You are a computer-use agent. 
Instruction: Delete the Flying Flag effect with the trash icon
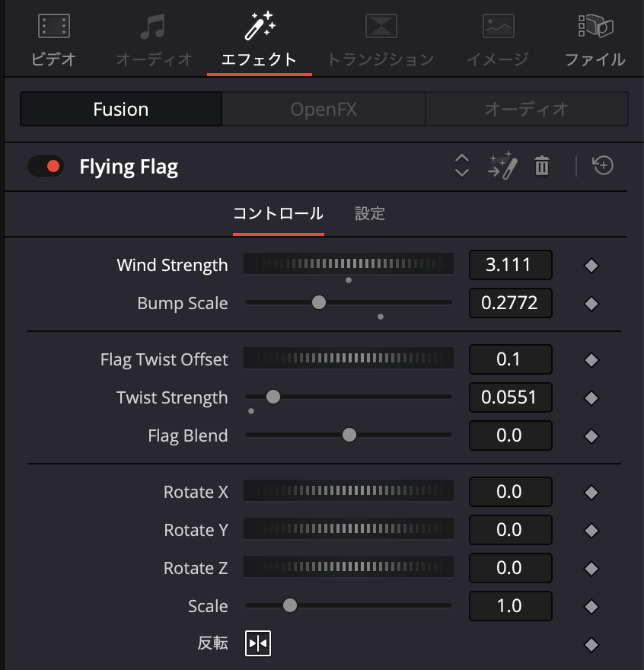(x=541, y=166)
